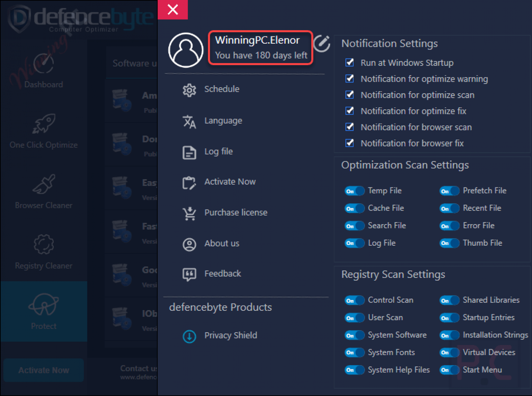Click the WinningPC.Elenor username text
Viewport: 532px width, 396px height.
pyautogui.click(x=257, y=40)
